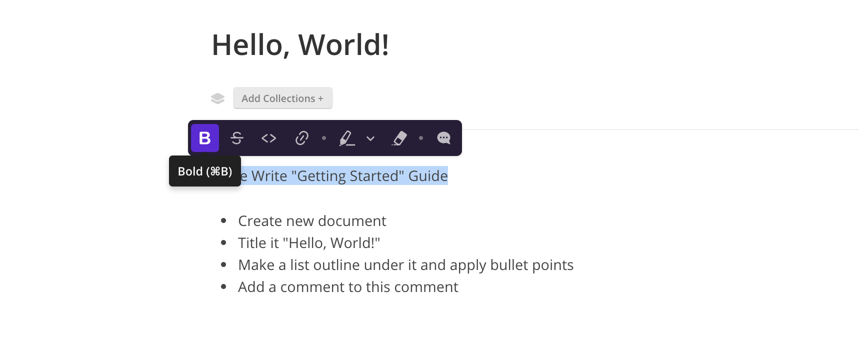The height and width of the screenshot is (342, 868).
Task: Apply the highlighter pen to the selection
Action: pos(347,138)
